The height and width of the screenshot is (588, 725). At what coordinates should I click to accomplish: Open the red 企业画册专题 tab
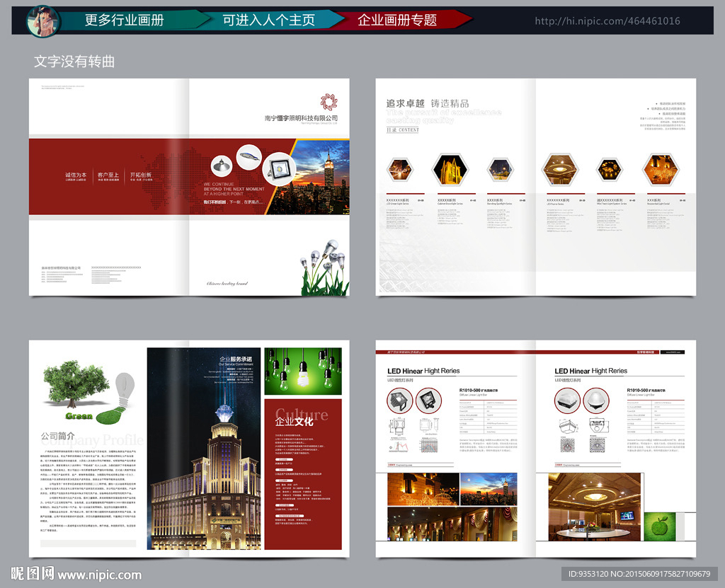pos(396,20)
